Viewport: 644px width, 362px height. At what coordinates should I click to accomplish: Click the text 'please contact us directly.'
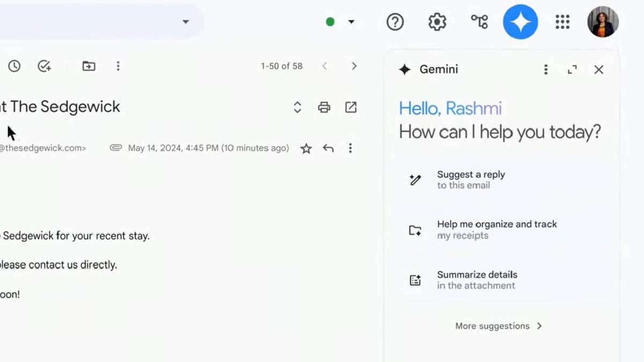(58, 265)
